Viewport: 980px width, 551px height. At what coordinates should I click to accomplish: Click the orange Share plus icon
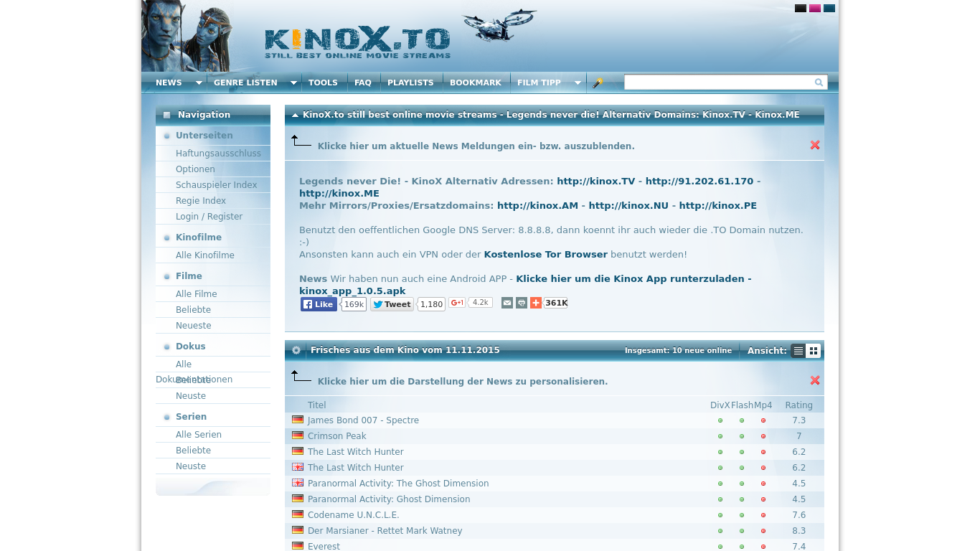[536, 303]
